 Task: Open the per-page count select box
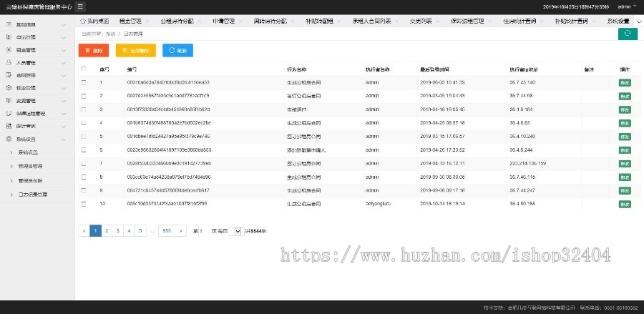pyautogui.click(x=235, y=231)
